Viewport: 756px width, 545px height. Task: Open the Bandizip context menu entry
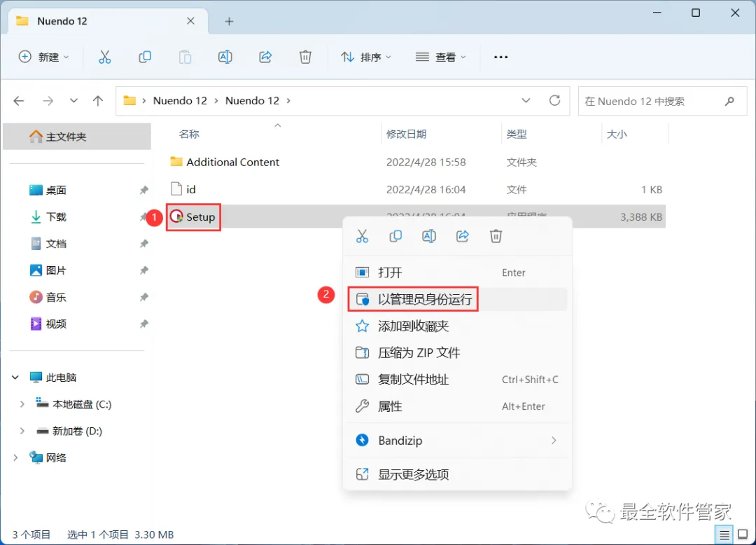coord(457,441)
